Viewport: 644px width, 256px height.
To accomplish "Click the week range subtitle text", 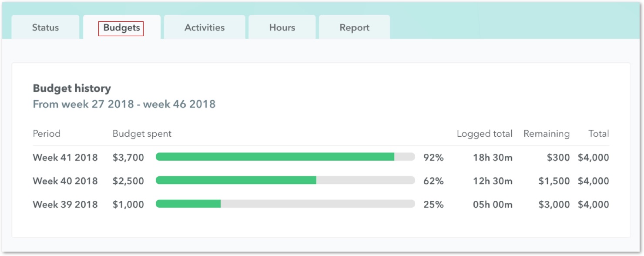I will (124, 104).
